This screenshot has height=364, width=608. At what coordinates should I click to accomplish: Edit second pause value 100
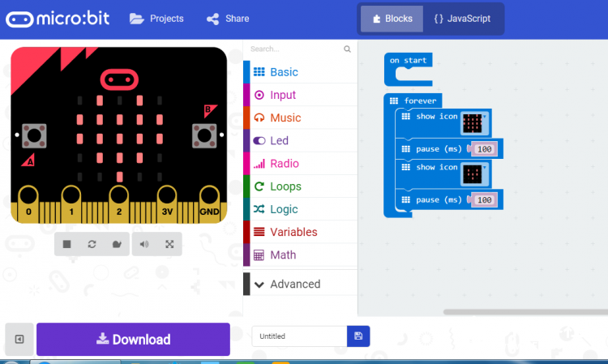pos(484,200)
